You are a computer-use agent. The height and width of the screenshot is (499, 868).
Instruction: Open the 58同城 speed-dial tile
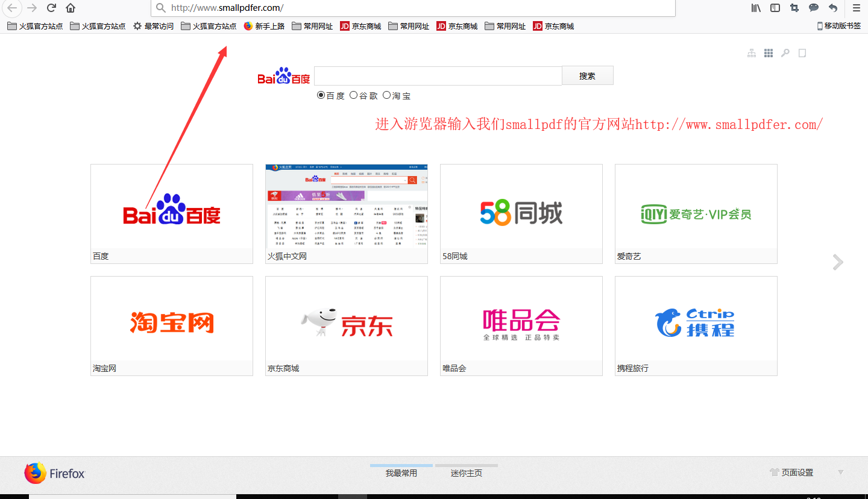(x=521, y=214)
